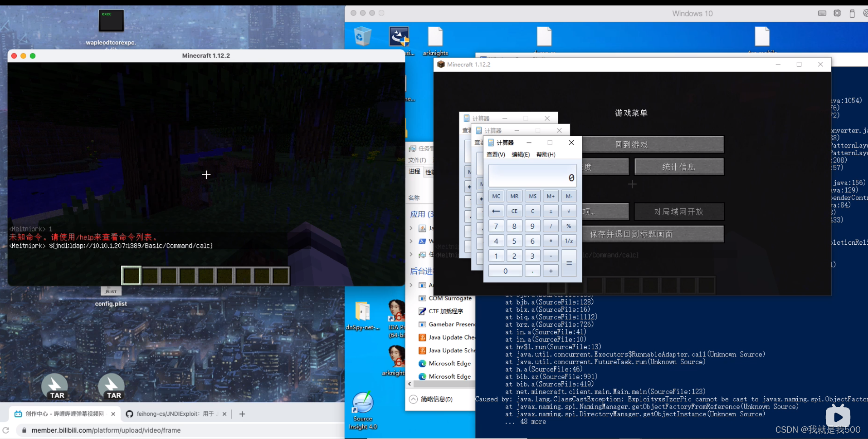868x439 pixels.
Task: Open the 查看(V) menu in calculator
Action: (x=496, y=155)
